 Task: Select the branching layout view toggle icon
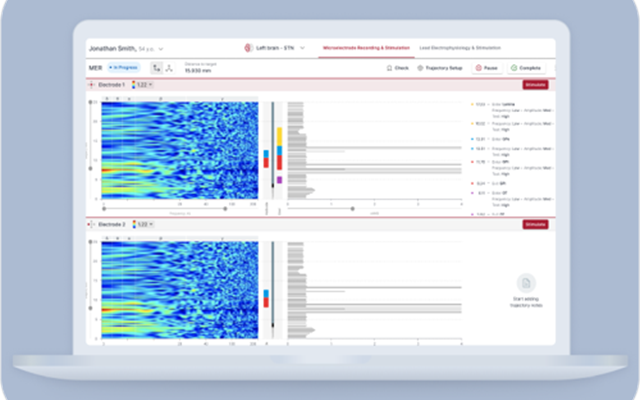(x=169, y=68)
